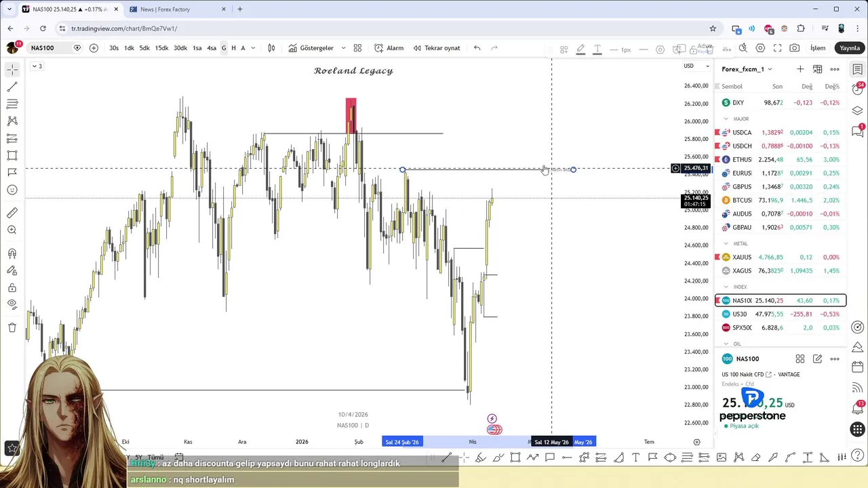The width and height of the screenshot is (868, 488).
Task: Select DXY in the watchlist
Action: [781, 102]
